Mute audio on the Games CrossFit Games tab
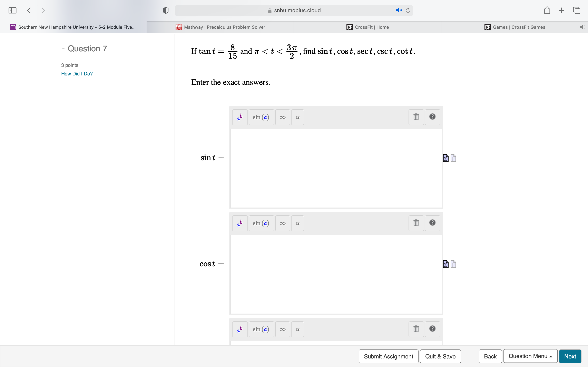 click(582, 27)
